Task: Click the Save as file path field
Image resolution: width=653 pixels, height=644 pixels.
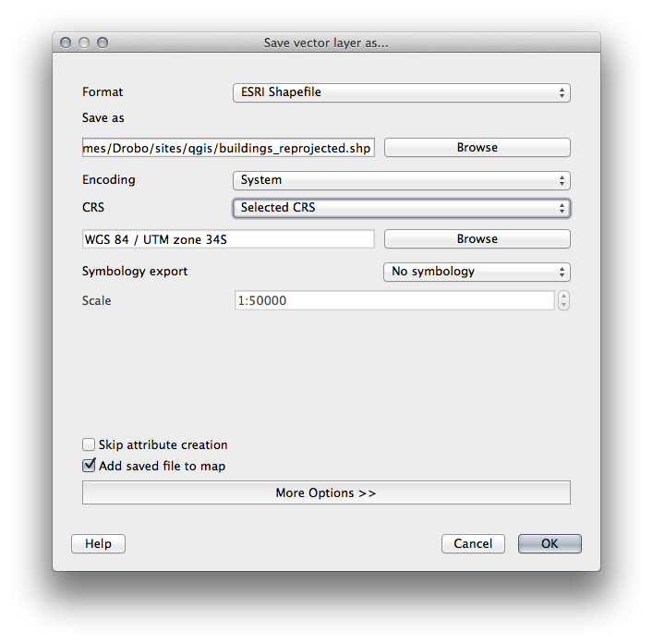Action: [x=228, y=148]
